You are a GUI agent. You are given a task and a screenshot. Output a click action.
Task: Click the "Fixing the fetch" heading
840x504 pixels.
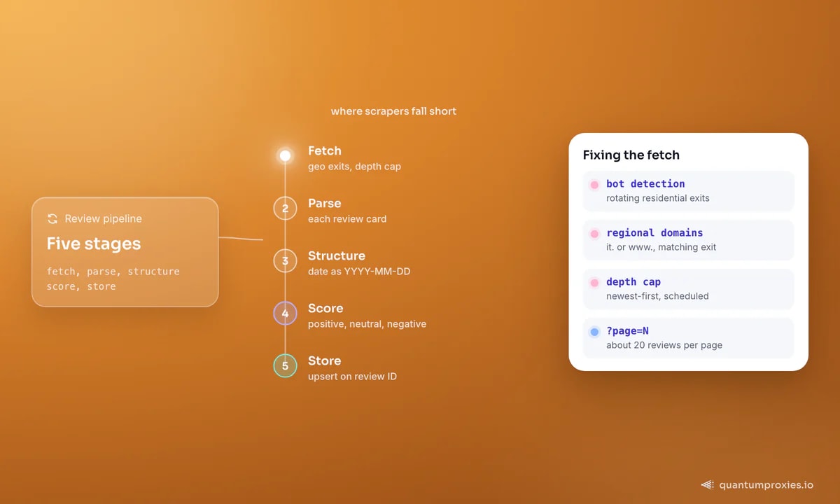click(631, 155)
